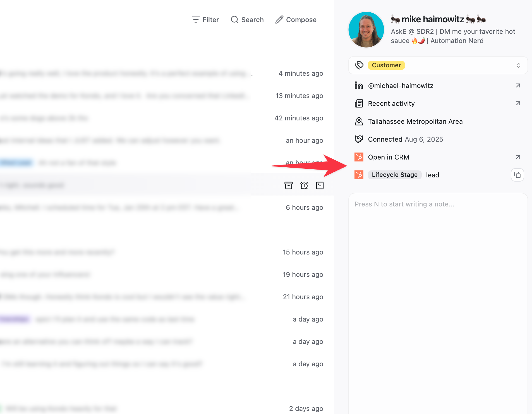Click mike haimowitz's profile photo

[366, 29]
